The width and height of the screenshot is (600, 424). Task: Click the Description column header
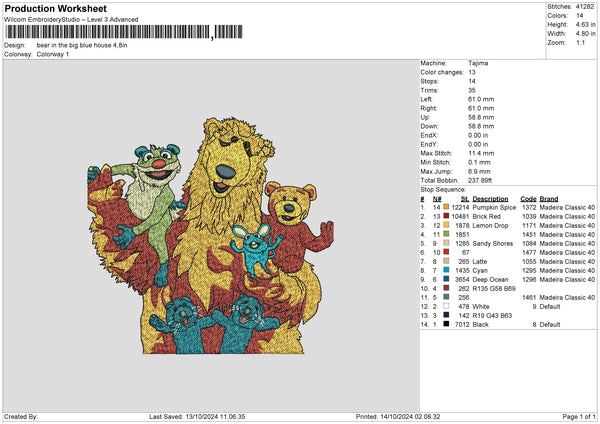pyautogui.click(x=490, y=199)
